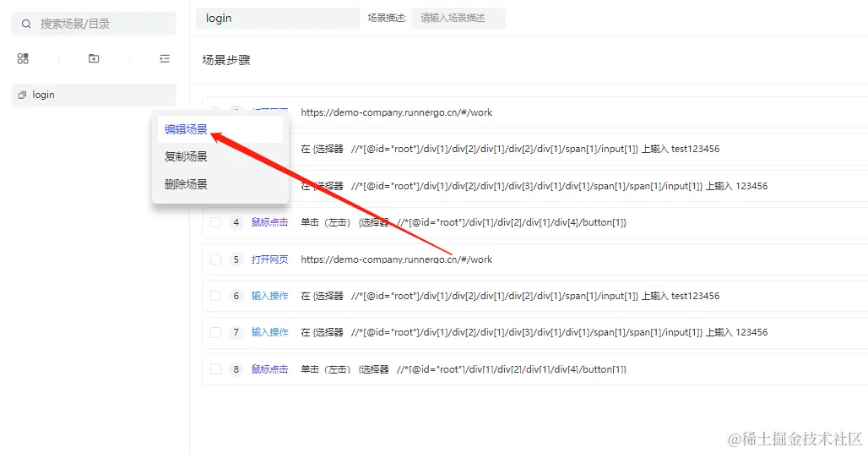
Task: Tick the checkbox for step 6 输入操作
Action: click(x=216, y=296)
